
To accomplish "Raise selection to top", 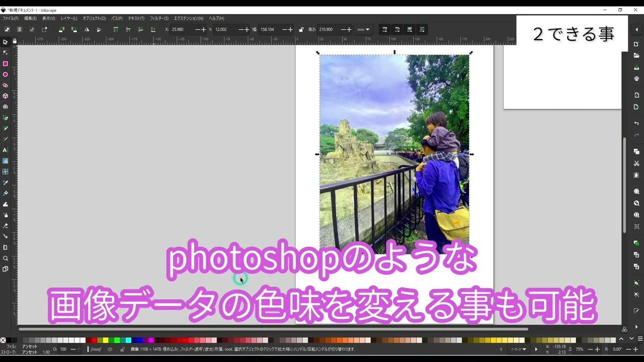I will pyautogui.click(x=116, y=30).
